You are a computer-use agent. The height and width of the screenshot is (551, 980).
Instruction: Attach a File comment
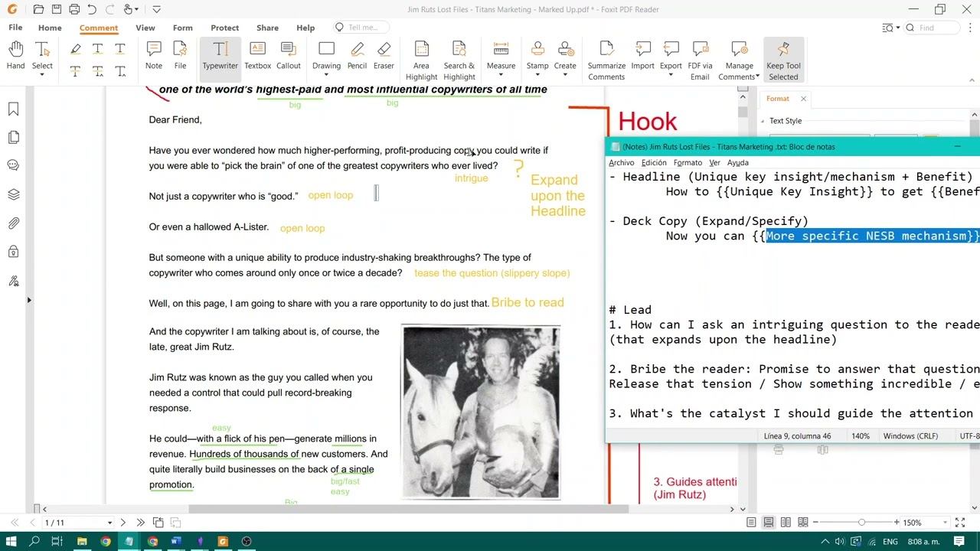pyautogui.click(x=180, y=56)
